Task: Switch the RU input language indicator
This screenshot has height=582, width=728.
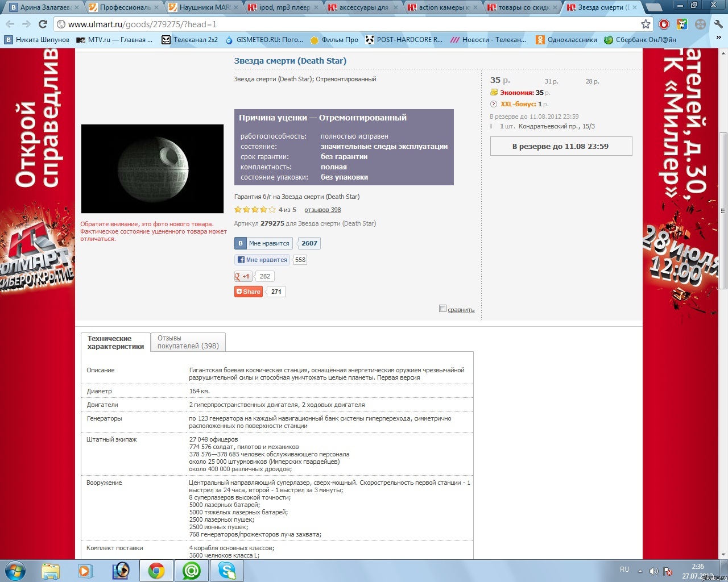Action: coord(624,569)
